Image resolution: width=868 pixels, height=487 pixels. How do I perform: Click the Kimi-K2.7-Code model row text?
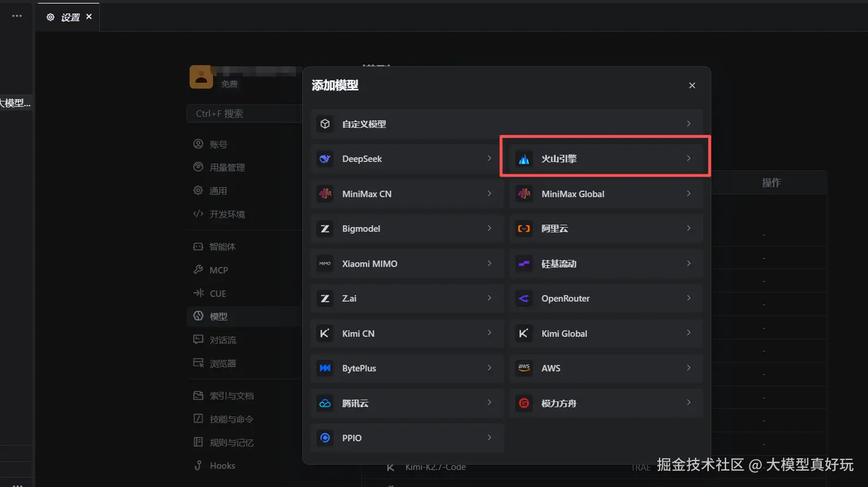pyautogui.click(x=435, y=468)
